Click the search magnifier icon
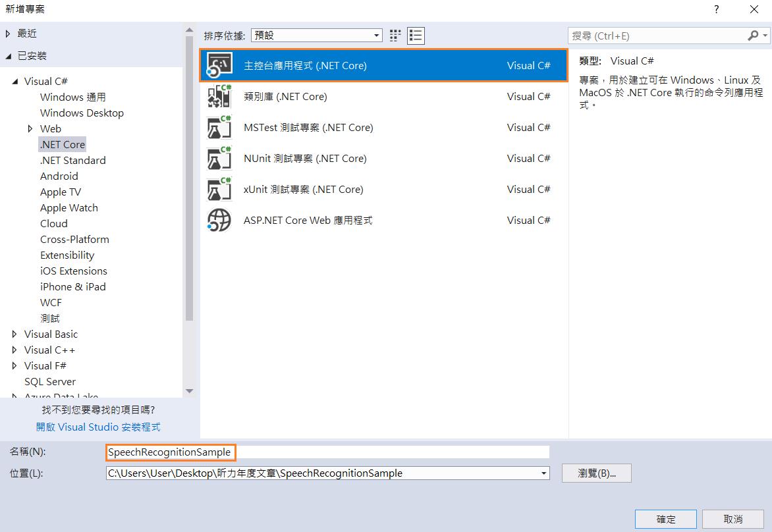Viewport: 772px width, 532px height. click(753, 36)
